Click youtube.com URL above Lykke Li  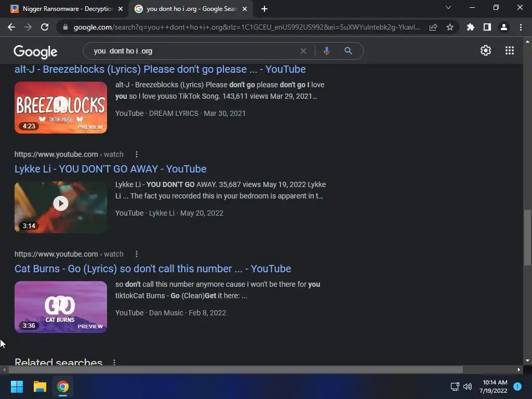click(x=69, y=154)
